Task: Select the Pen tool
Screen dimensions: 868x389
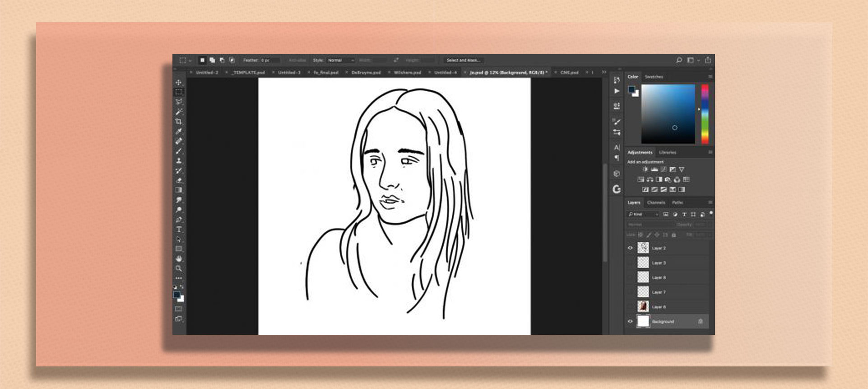Action: point(179,220)
